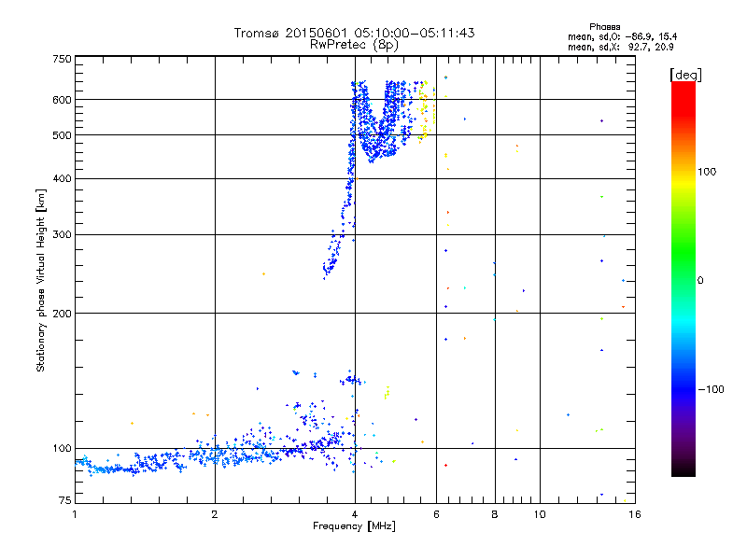Click the y-axis tick label '500'
The image size is (747, 560).
pos(62,135)
